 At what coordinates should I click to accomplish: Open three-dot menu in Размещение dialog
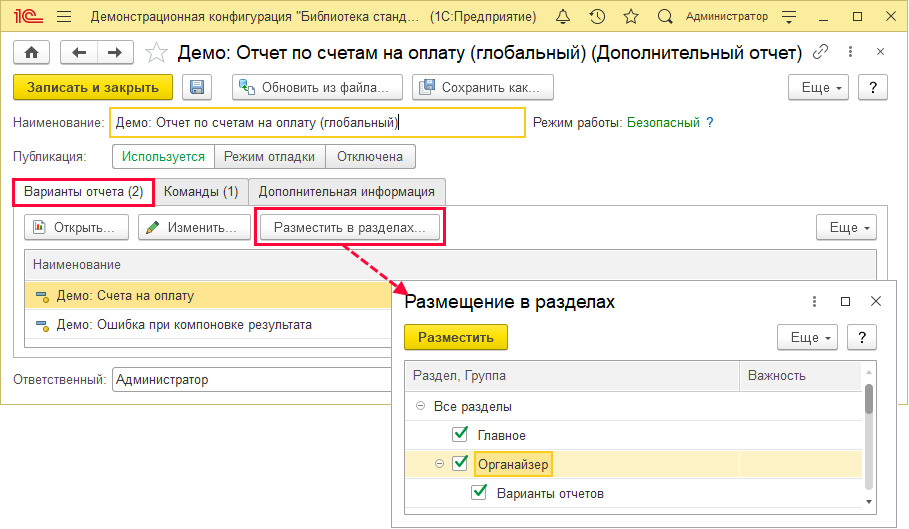815,301
